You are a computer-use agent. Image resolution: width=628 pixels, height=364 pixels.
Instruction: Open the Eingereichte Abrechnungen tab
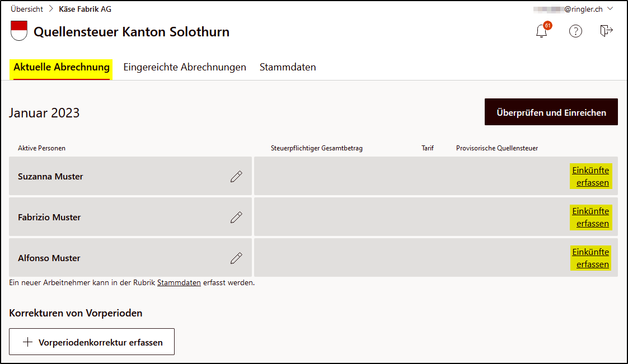(185, 67)
